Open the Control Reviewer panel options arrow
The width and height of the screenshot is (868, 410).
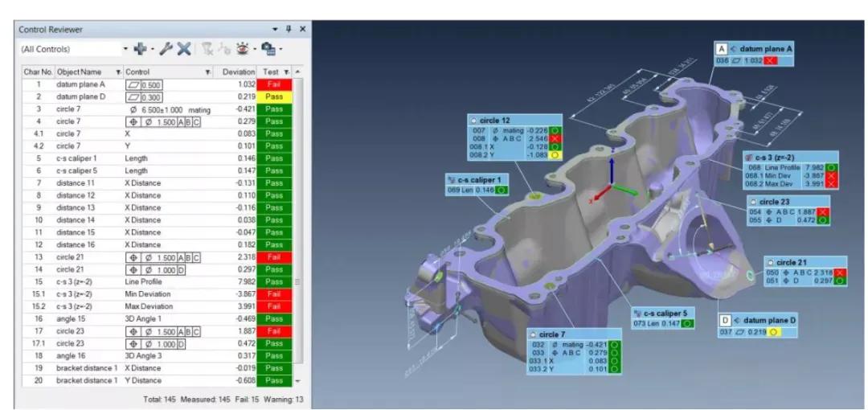pyautogui.click(x=275, y=30)
